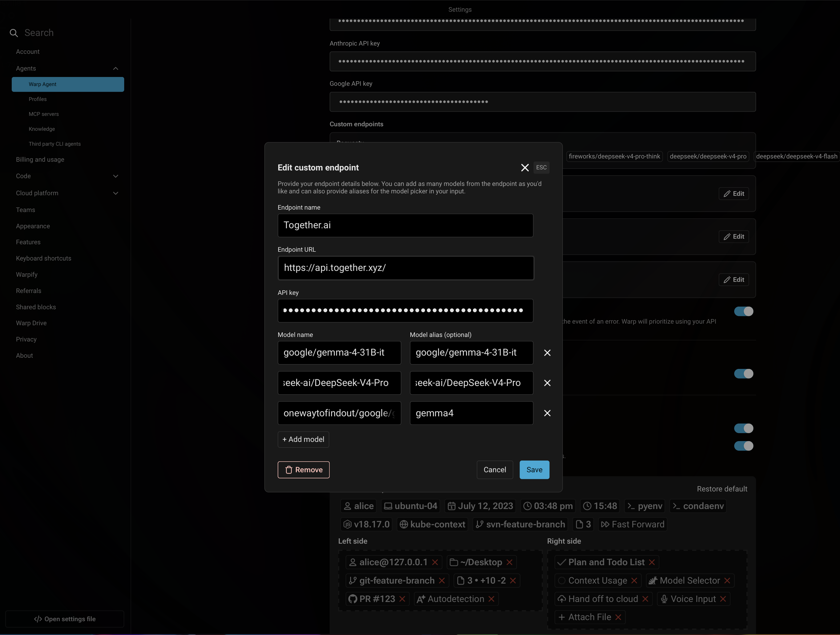Click the gemma4 model alias field

pyautogui.click(x=471, y=413)
